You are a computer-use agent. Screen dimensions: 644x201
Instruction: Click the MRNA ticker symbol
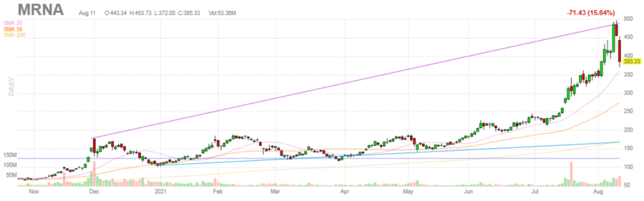click(41, 9)
